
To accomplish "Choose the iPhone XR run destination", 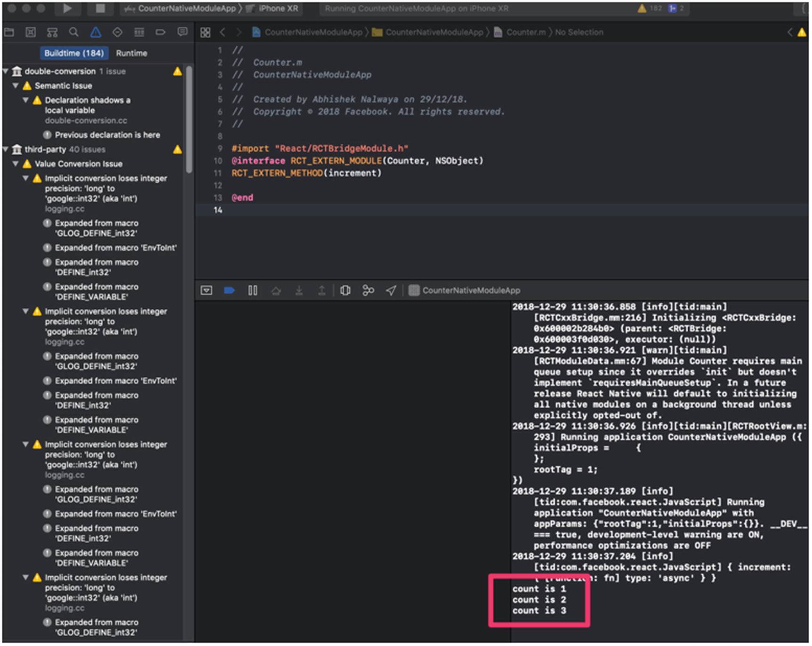I will [277, 8].
